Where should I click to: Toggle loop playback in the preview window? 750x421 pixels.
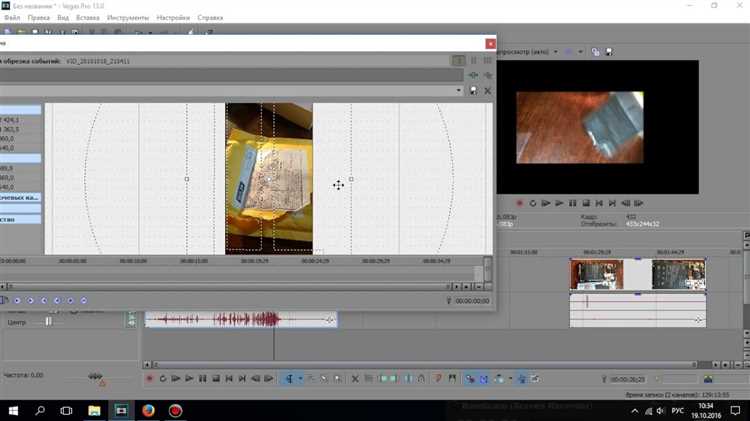532,203
